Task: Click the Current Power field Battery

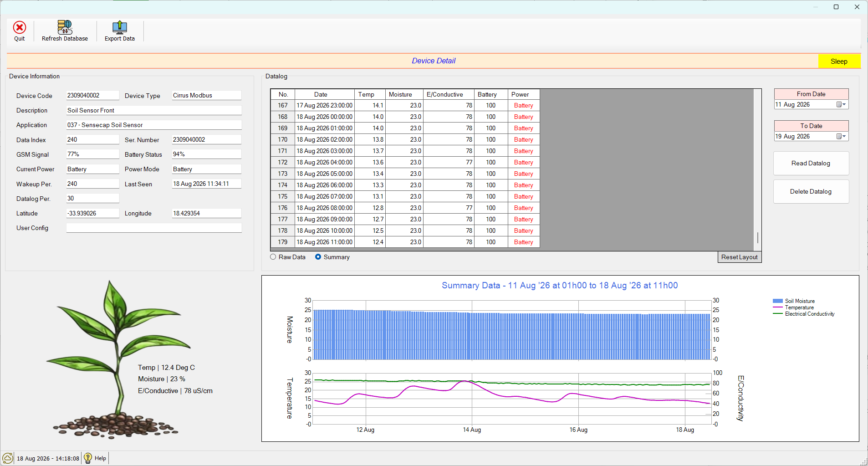Action: (x=92, y=169)
